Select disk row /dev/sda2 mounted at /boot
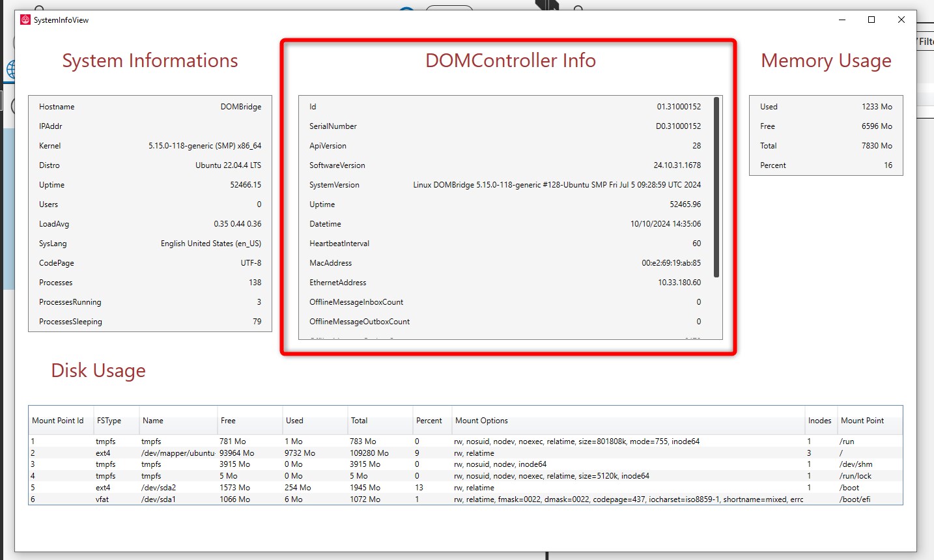Viewport: 934px width, 560px height. [466, 488]
